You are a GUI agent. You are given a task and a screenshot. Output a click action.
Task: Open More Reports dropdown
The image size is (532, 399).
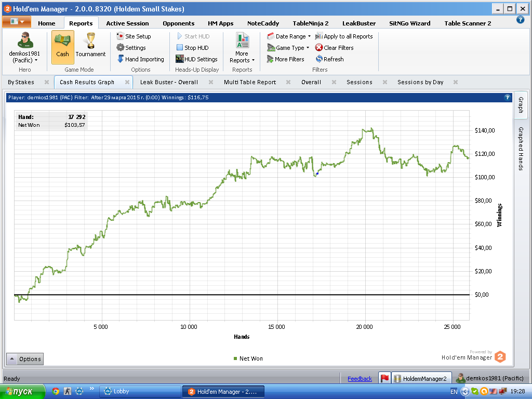coord(242,57)
